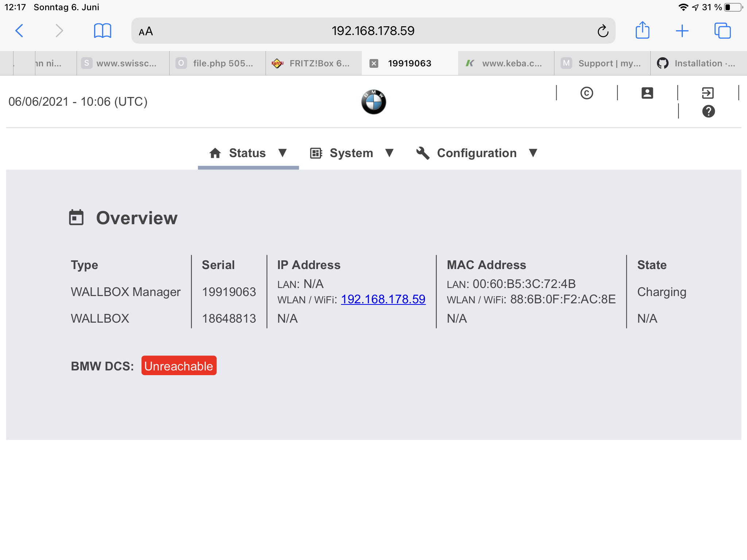The height and width of the screenshot is (560, 747).
Task: Expand the Status dropdown arrow
Action: (282, 153)
